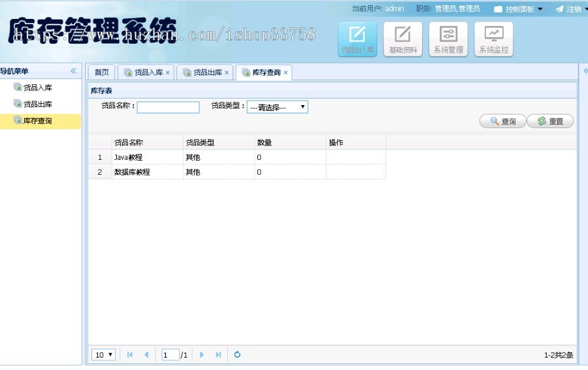Click the 注销 logout link
The image size is (588, 370).
569,9
